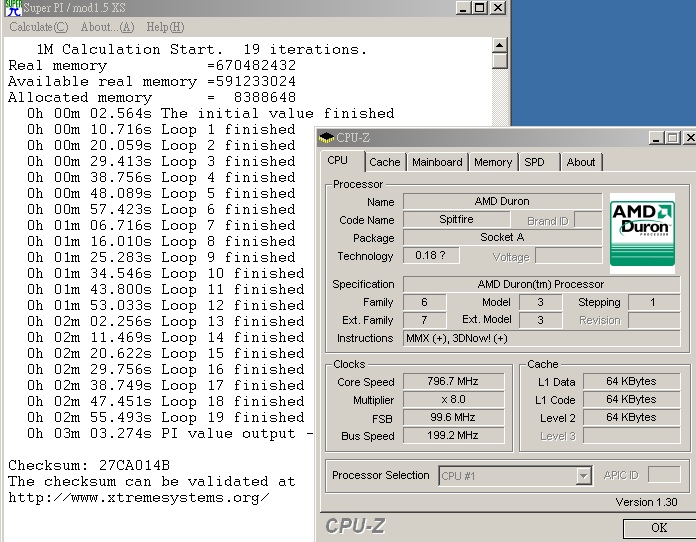Switch to the About tab in CPU-Z
Viewport: 696px width, 542px height.
[x=581, y=162]
